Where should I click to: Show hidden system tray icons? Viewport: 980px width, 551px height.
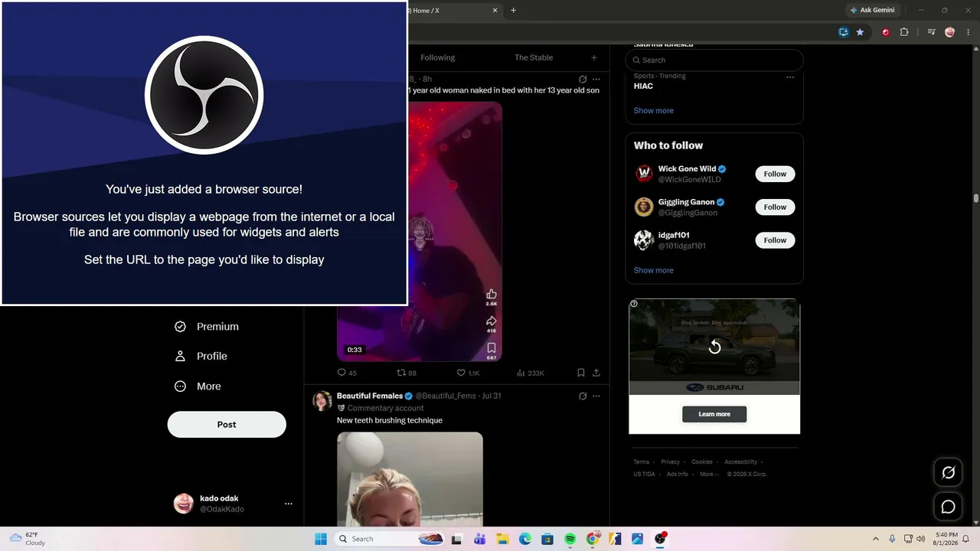click(x=876, y=539)
